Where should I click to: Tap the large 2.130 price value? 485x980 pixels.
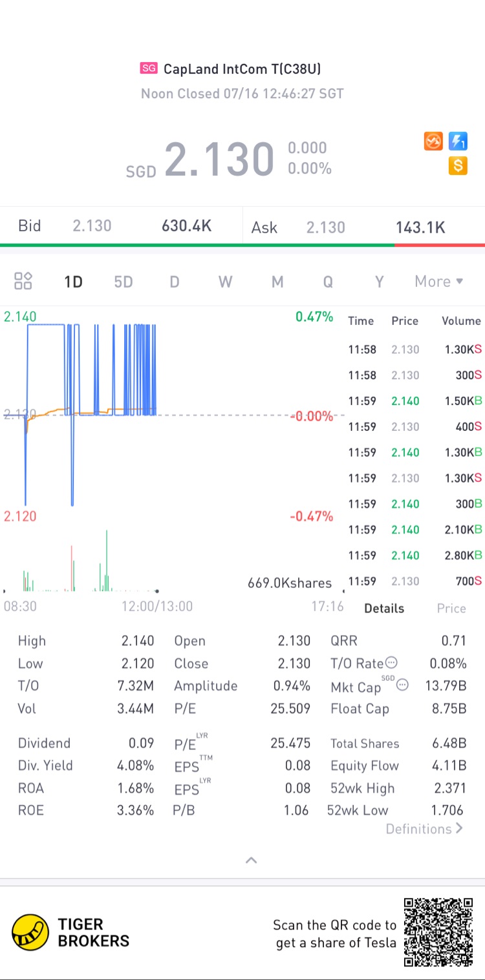pyautogui.click(x=219, y=159)
